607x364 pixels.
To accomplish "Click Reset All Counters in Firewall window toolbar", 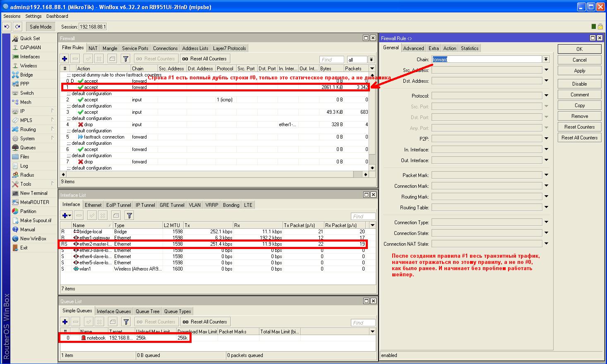I will 205,59.
